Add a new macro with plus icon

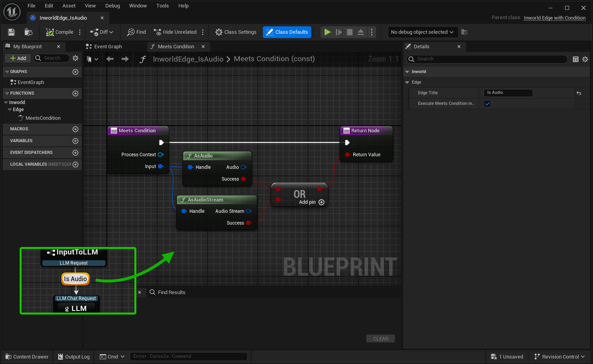coord(75,129)
